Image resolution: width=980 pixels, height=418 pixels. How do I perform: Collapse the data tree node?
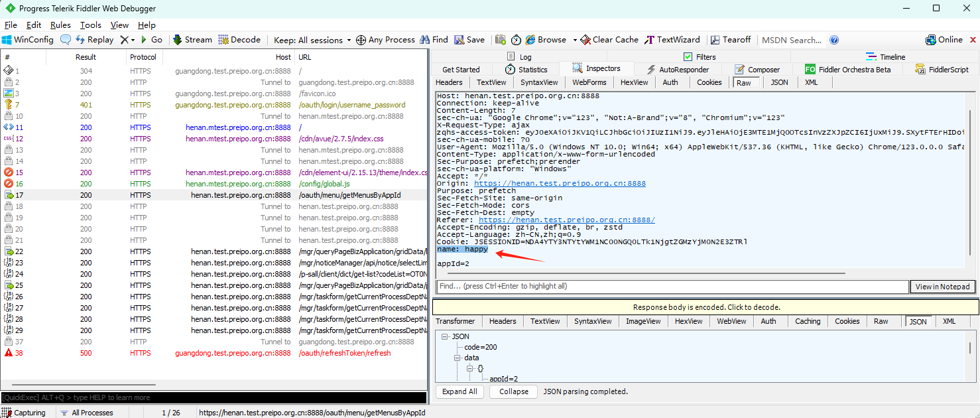pos(458,358)
